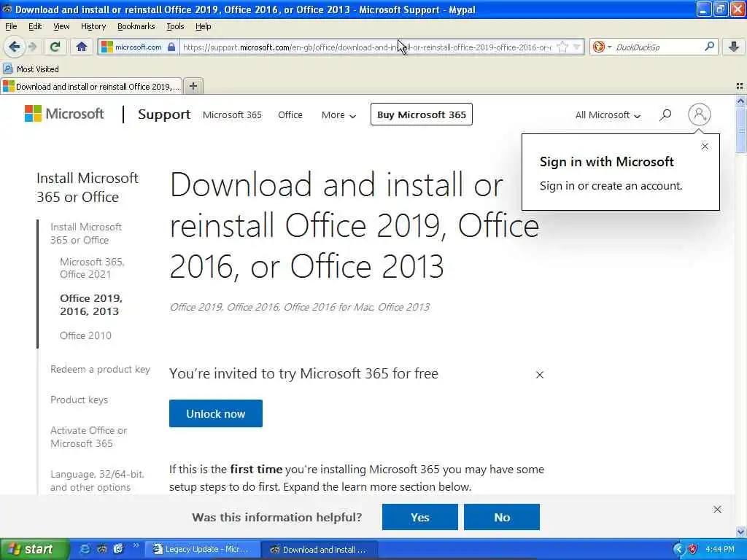
Task: Select the Download and install Office tab
Action: click(91, 86)
